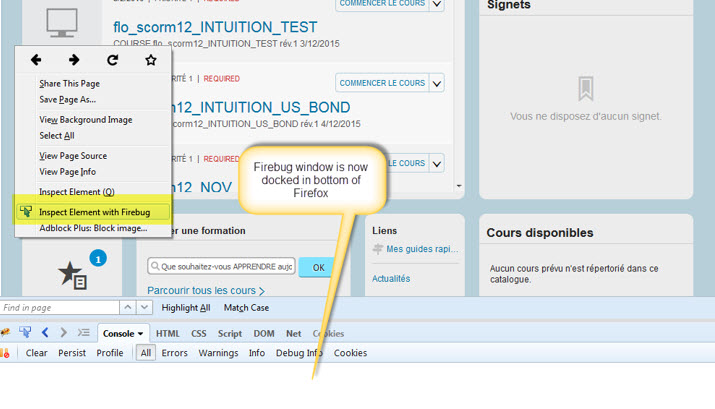715x409 pixels.
Task: Toggle Persist in Firebug console
Action: tap(72, 353)
